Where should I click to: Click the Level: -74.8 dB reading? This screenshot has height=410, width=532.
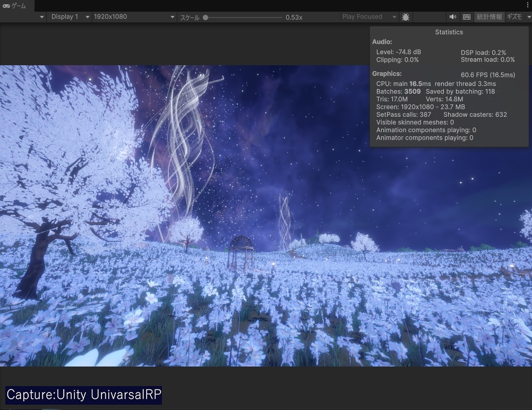[399, 52]
